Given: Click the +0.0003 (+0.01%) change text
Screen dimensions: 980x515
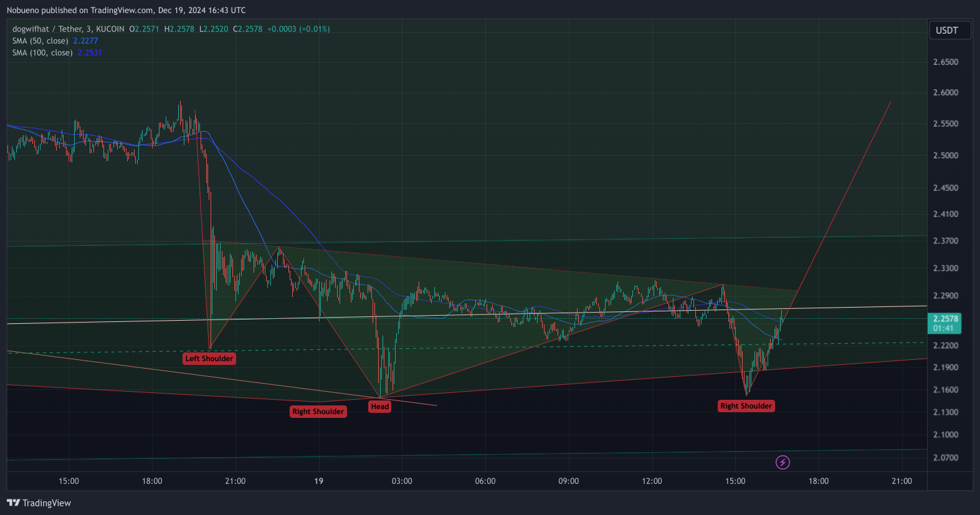Looking at the screenshot, I should 299,29.
